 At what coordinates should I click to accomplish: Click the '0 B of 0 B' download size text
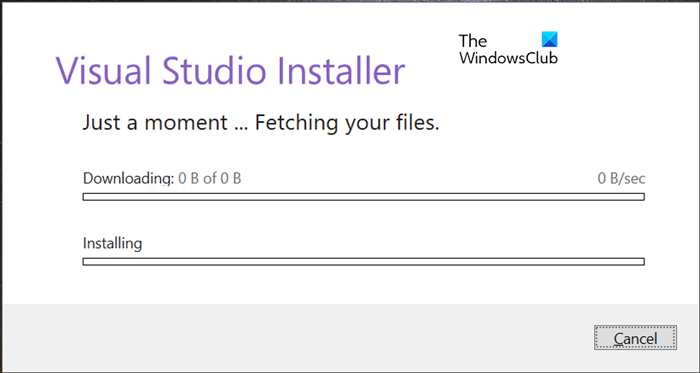209,178
